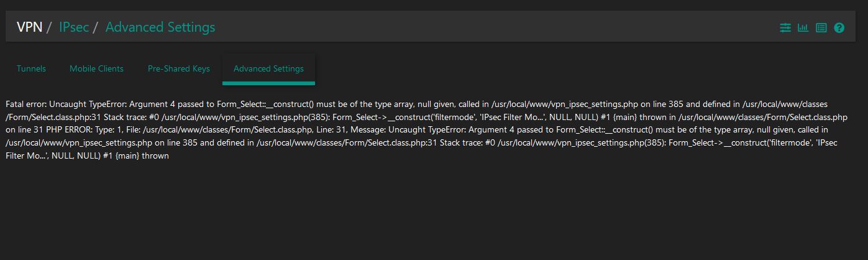Follow the IPsec breadcrumb link
Screen dimensions: 868x260
[x=74, y=27]
